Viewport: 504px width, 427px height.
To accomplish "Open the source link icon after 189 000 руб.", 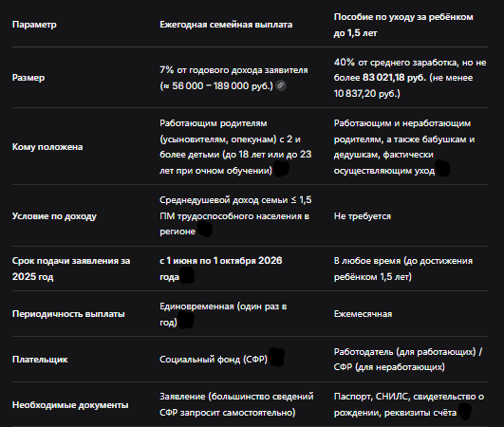I will click(x=281, y=85).
